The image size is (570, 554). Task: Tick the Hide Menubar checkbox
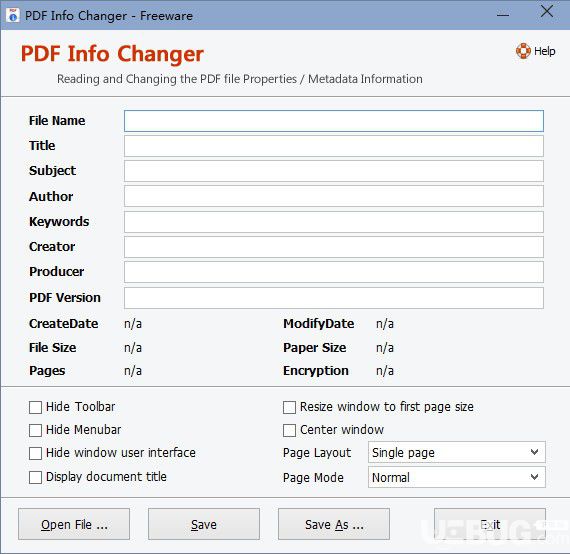point(35,430)
